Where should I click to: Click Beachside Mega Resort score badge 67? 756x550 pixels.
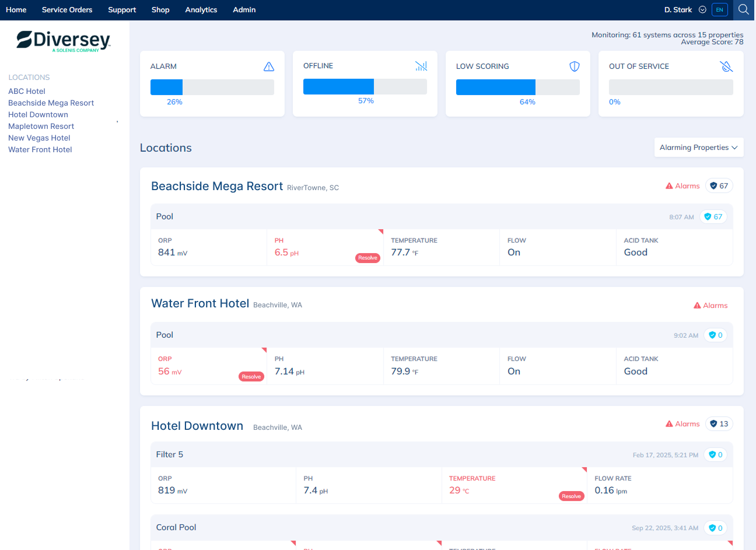pyautogui.click(x=719, y=186)
